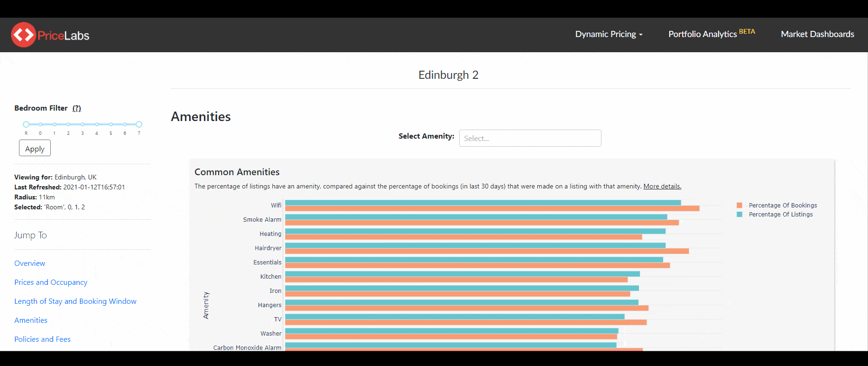This screenshot has width=868, height=366.
Task: Toggle Percentage Of Bookings legend swatch
Action: 739,206
